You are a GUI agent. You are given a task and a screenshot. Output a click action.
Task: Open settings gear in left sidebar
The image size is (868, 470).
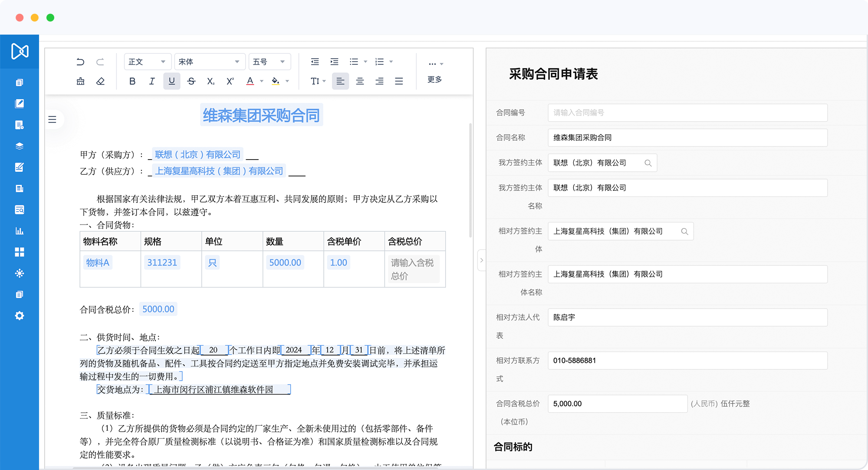click(19, 316)
